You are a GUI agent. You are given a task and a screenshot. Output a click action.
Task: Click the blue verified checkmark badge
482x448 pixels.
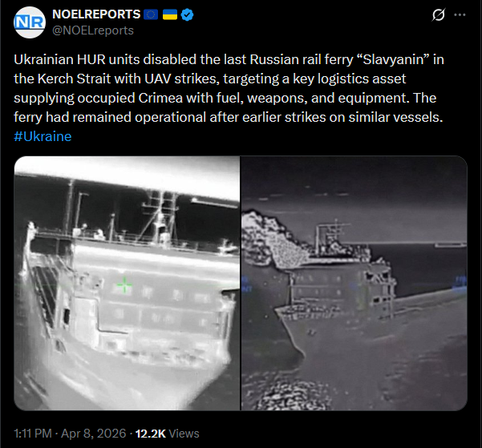[187, 14]
